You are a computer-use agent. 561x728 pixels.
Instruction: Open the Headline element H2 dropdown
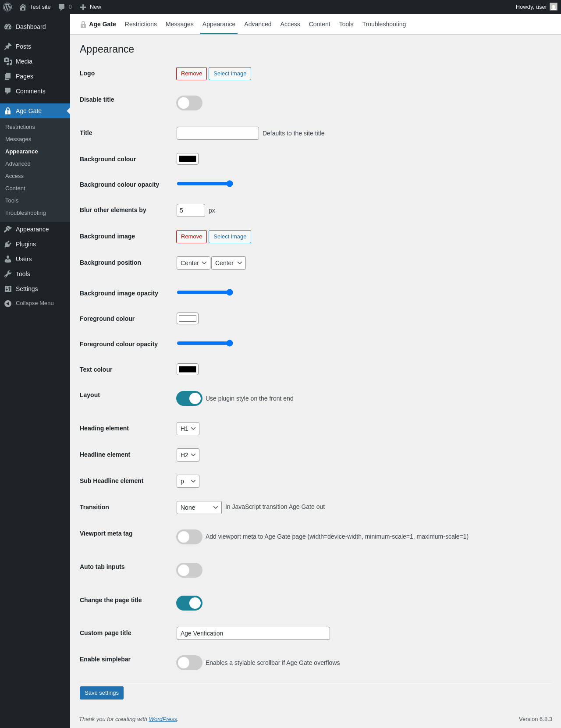(188, 455)
